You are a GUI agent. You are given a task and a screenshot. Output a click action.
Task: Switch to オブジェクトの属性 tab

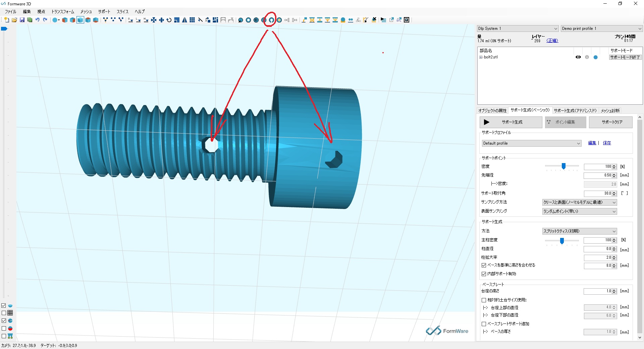pos(492,111)
